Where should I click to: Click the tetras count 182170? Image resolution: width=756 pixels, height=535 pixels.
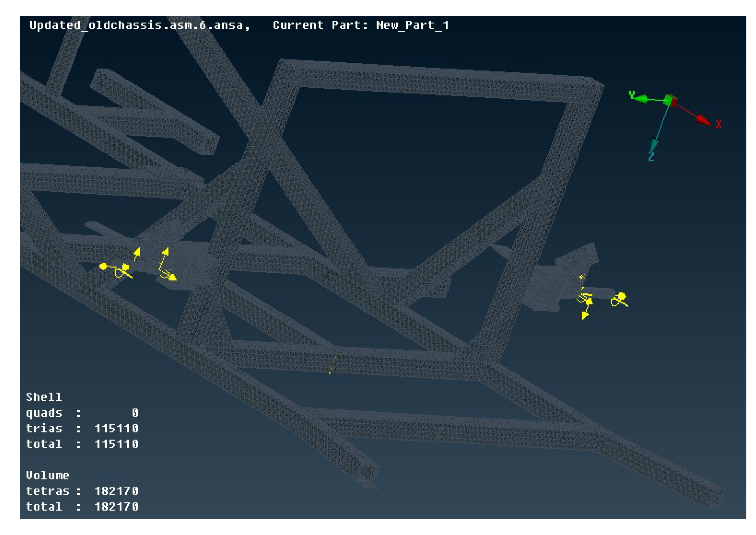click(x=116, y=491)
